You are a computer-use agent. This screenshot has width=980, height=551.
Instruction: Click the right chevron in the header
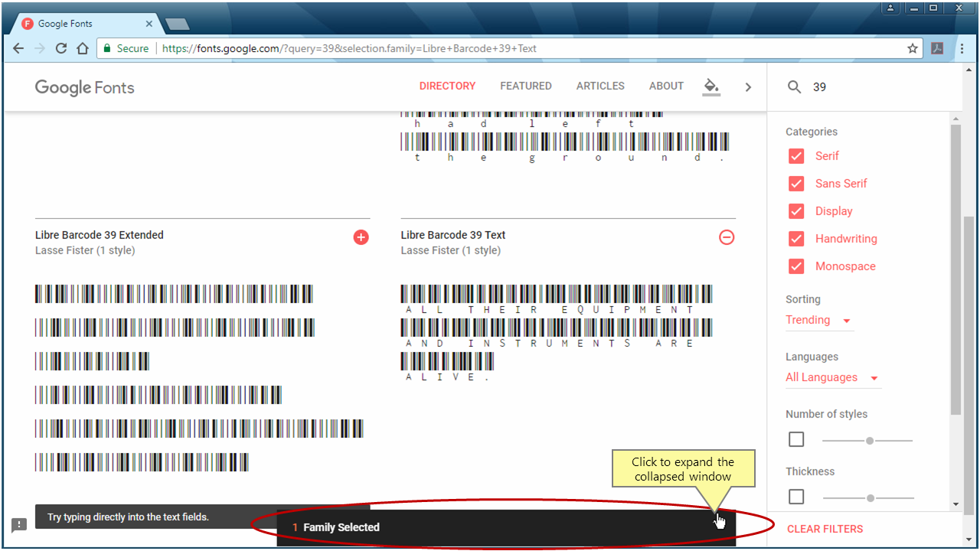click(748, 86)
